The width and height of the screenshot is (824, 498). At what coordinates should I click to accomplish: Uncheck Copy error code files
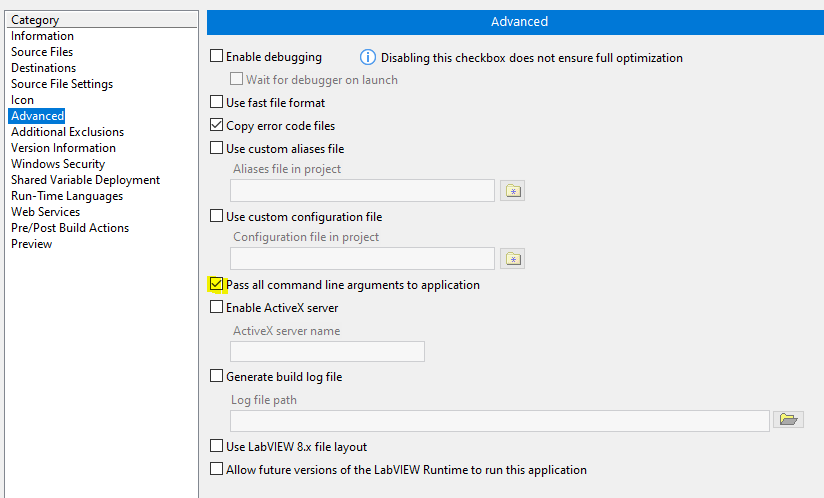pyautogui.click(x=217, y=124)
